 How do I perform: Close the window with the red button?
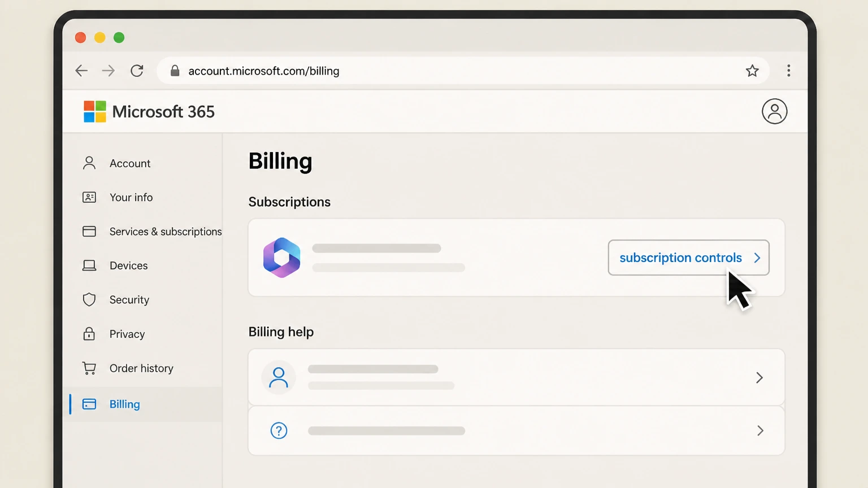[x=80, y=37]
